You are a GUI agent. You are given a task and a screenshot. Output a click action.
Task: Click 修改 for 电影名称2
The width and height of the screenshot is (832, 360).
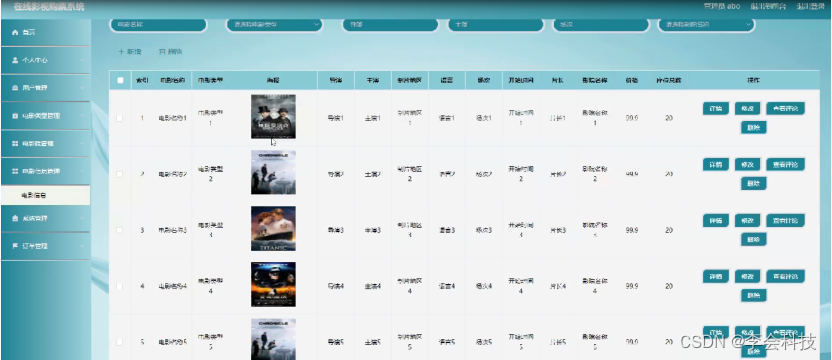(748, 165)
